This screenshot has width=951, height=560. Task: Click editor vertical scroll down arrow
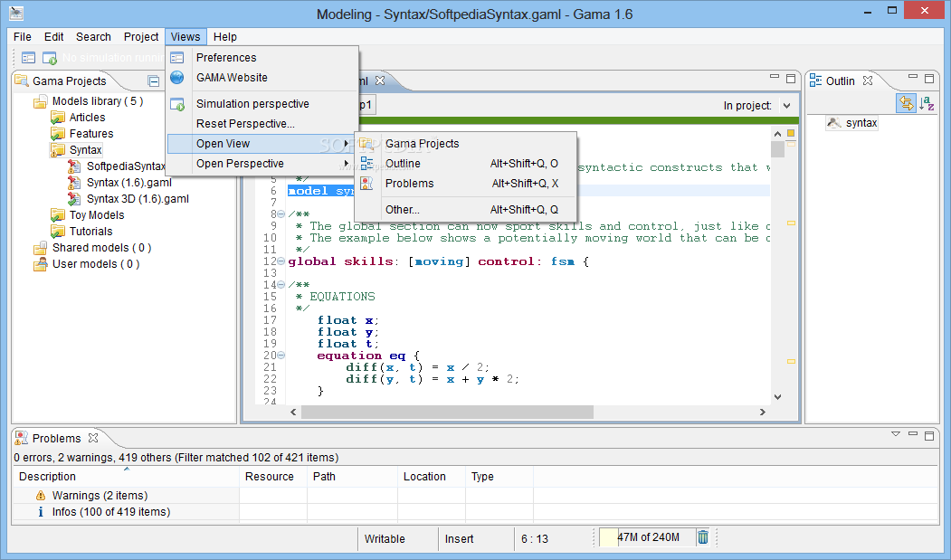pyautogui.click(x=777, y=397)
